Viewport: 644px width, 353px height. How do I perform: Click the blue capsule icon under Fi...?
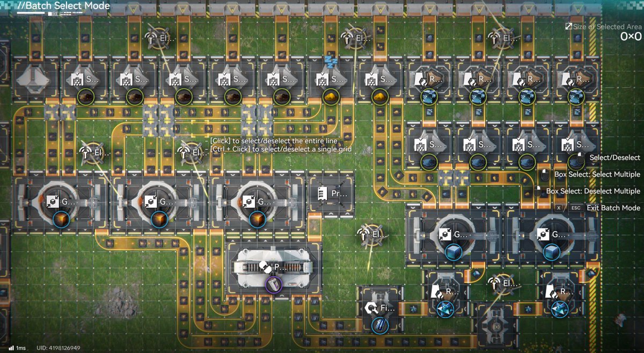point(380,325)
